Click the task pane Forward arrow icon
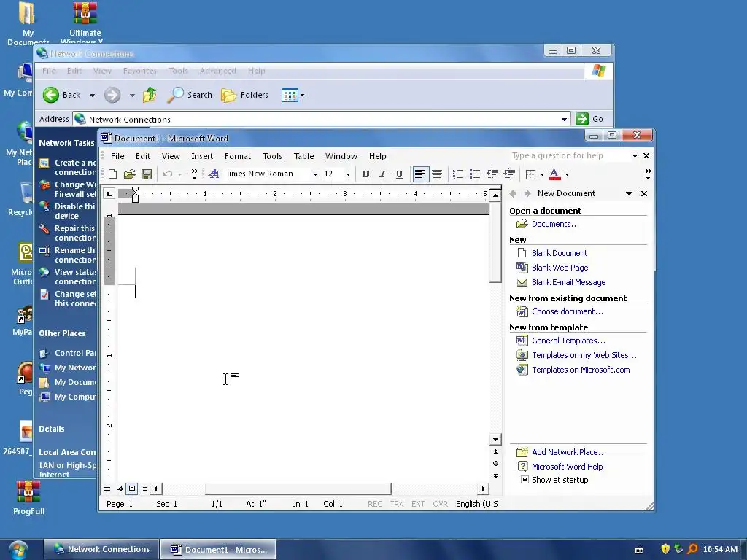This screenshot has width=747, height=560. (527, 193)
